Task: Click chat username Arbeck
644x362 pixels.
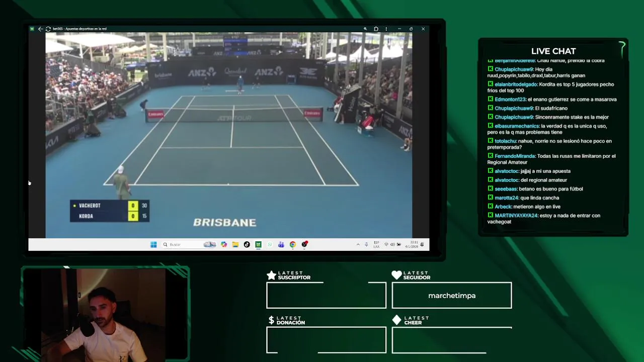Action: tap(503, 207)
